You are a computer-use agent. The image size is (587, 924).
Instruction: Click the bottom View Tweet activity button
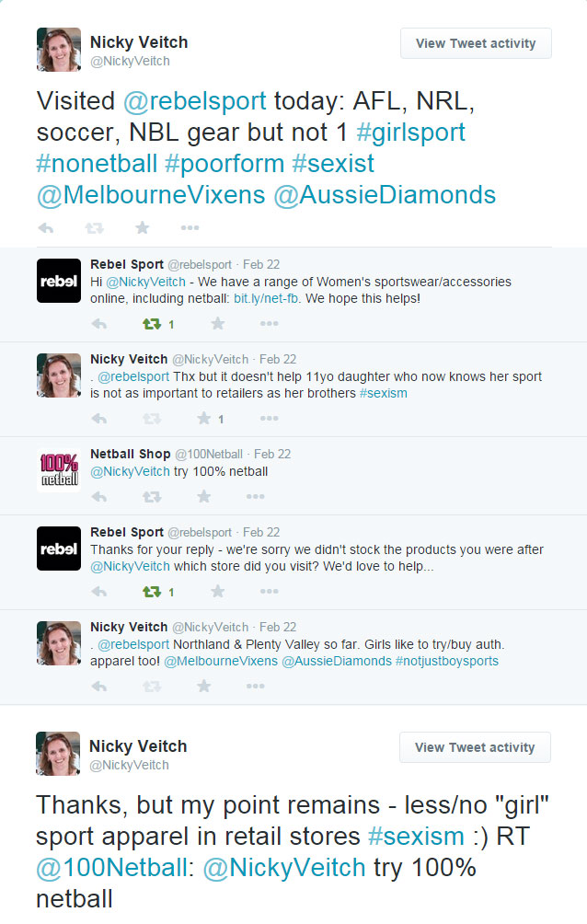coord(475,747)
